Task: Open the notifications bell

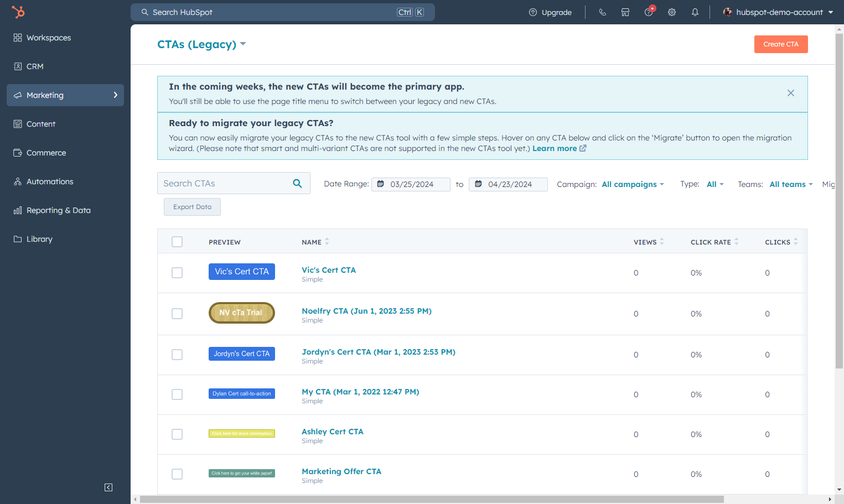Action: tap(695, 12)
